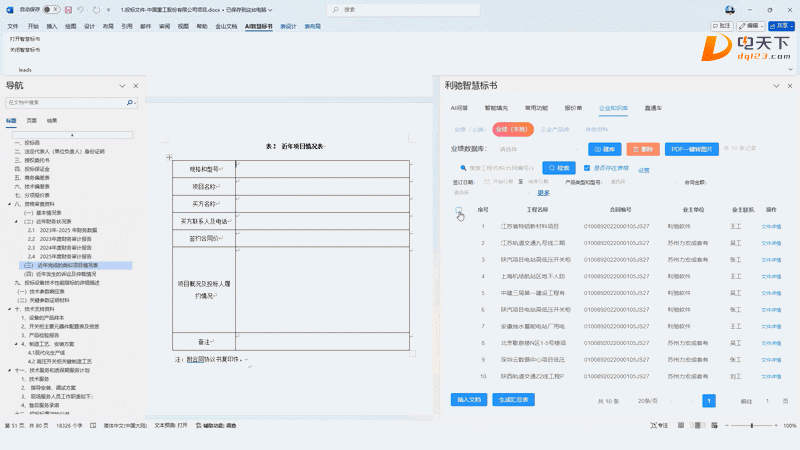The image size is (800, 450).
Task: Click 关闭智慧标书 ribbon command
Action: click(24, 49)
